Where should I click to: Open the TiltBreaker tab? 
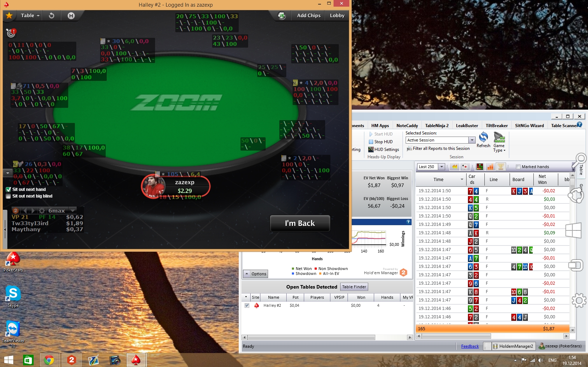(497, 126)
